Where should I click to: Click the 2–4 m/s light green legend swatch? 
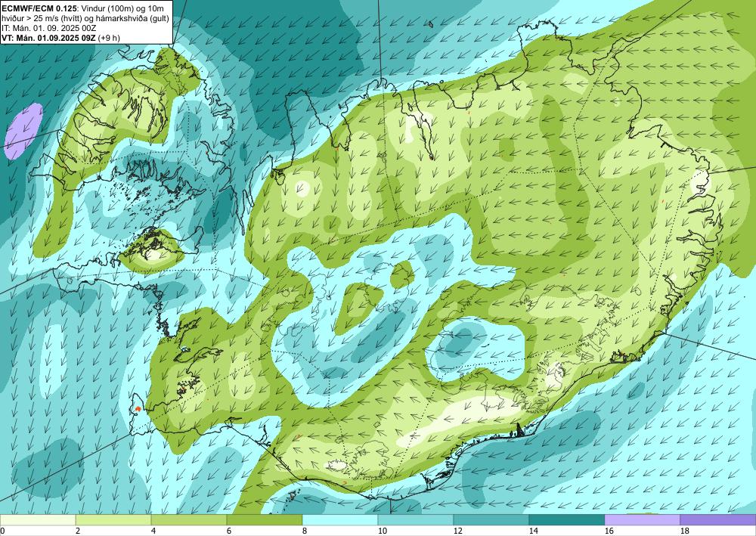[113, 519]
